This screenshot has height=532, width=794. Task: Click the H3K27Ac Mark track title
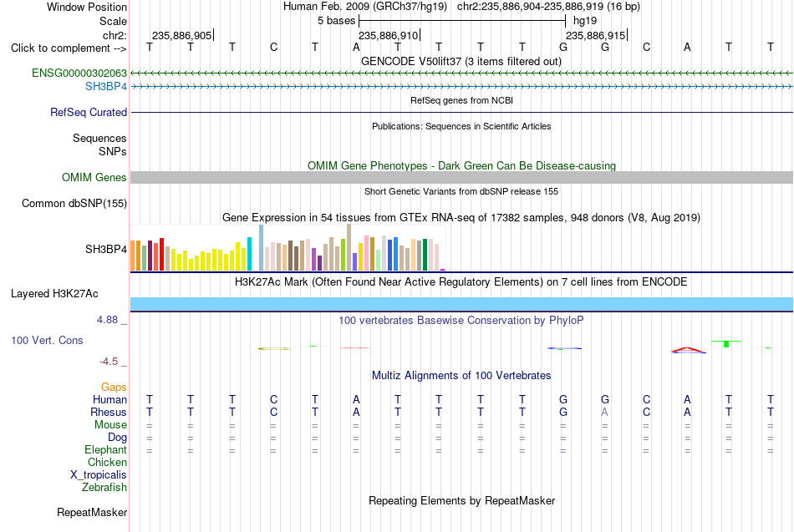point(461,282)
